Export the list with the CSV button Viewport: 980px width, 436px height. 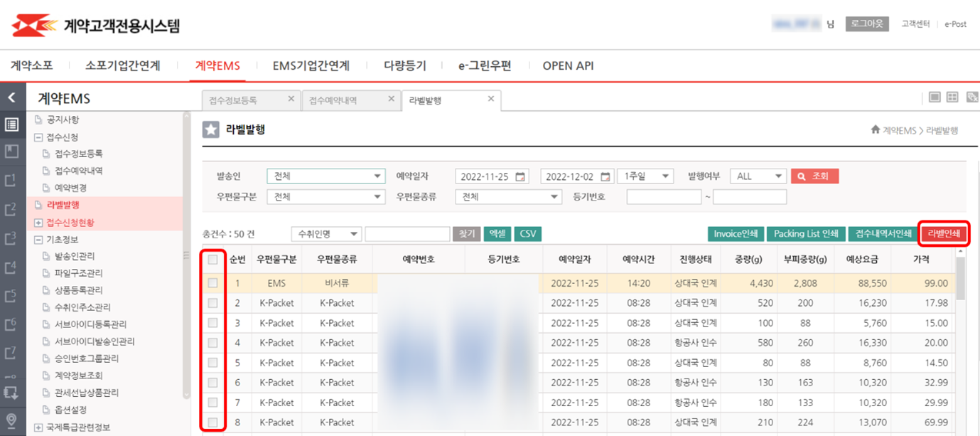coord(527,234)
